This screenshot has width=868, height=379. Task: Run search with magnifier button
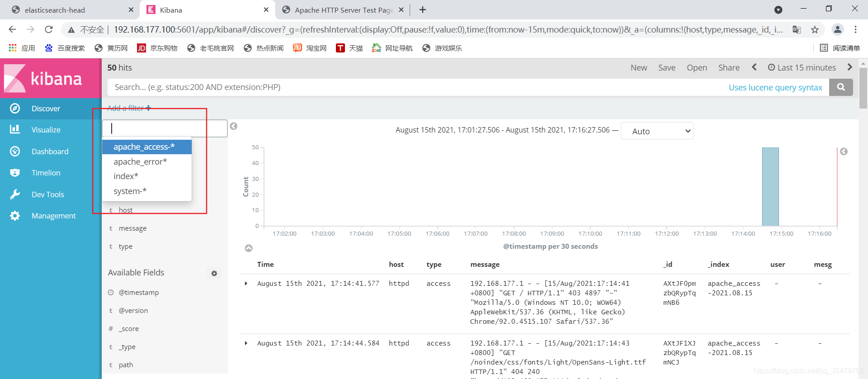click(x=841, y=87)
